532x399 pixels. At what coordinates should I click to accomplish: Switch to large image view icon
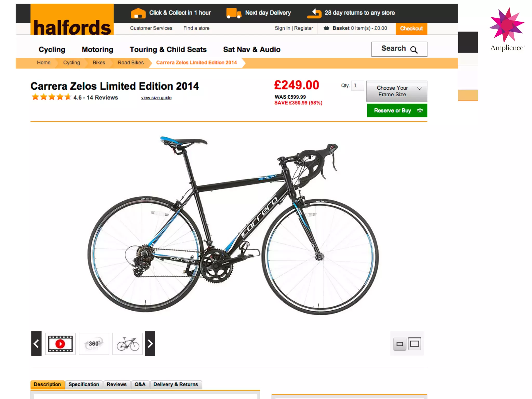point(415,344)
